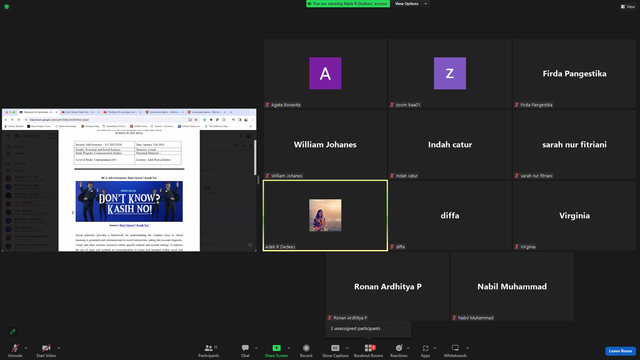The image size is (640, 360).
Task: Expand caret beside Apps
Action: click(435, 348)
